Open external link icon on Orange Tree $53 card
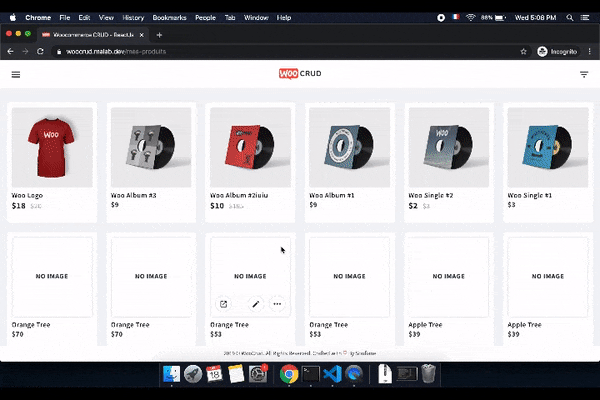This screenshot has height=400, width=600. point(223,304)
